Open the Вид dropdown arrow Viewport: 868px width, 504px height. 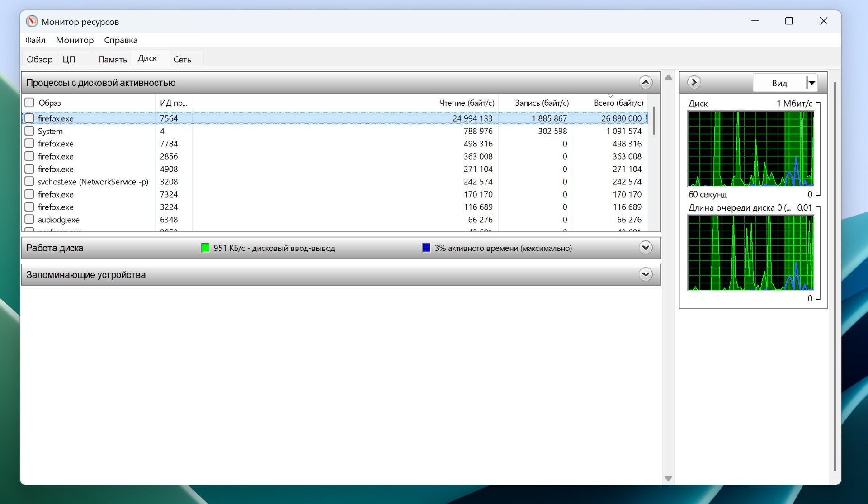812,83
